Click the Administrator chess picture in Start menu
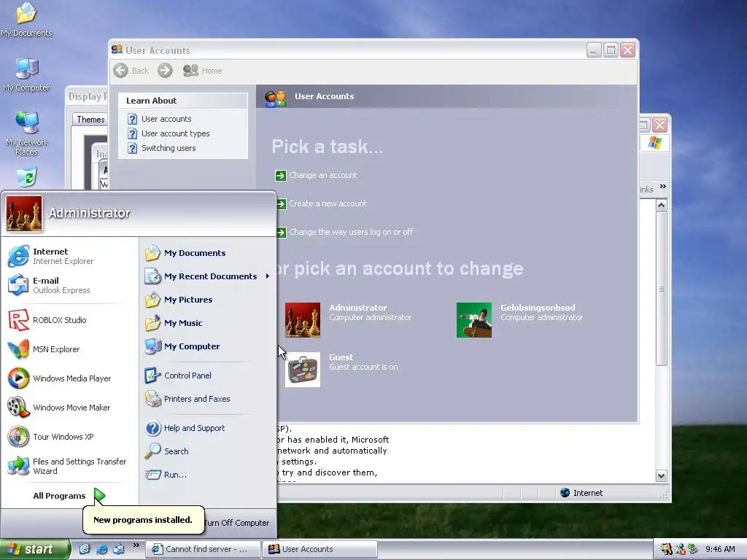The width and height of the screenshot is (747, 560). tap(24, 214)
